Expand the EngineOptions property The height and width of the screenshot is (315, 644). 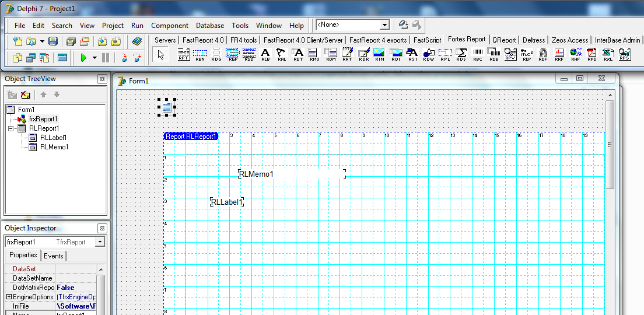pyautogui.click(x=9, y=296)
